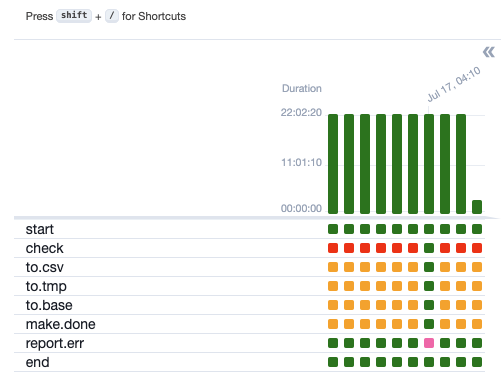
Task: Collapse the grid panel with the double-chevron icon
Action: point(489,52)
